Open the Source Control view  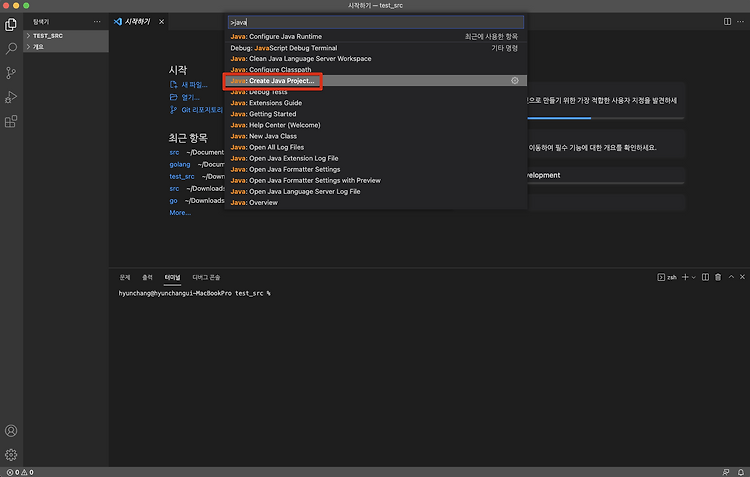[x=11, y=73]
